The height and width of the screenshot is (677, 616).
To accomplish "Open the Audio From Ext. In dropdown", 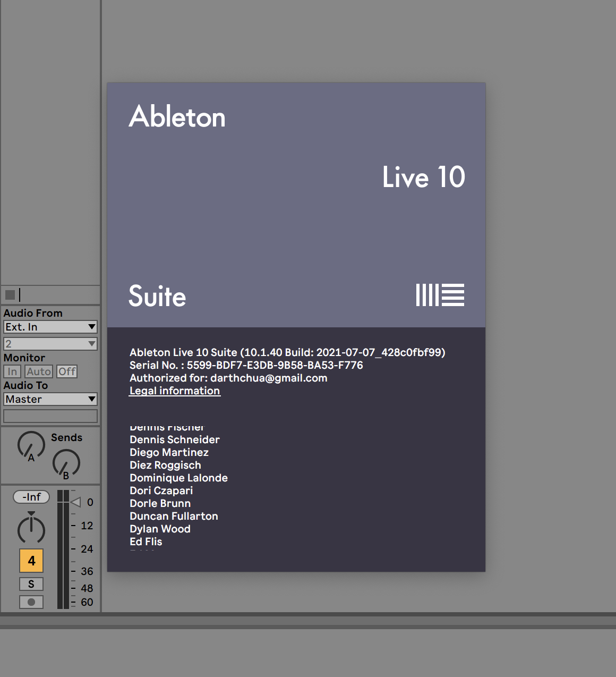I will pyautogui.click(x=50, y=327).
